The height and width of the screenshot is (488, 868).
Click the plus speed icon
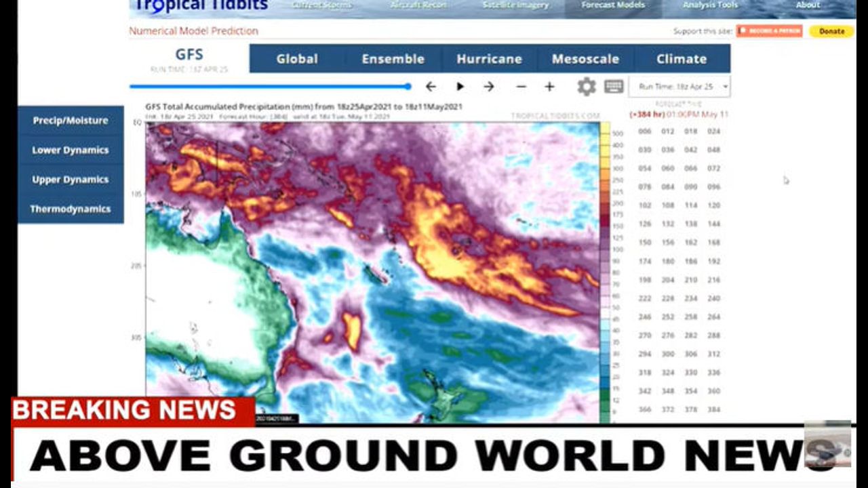click(x=549, y=87)
